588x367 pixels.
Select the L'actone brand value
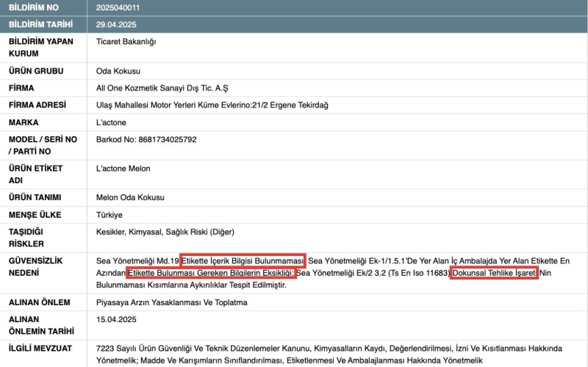112,122
